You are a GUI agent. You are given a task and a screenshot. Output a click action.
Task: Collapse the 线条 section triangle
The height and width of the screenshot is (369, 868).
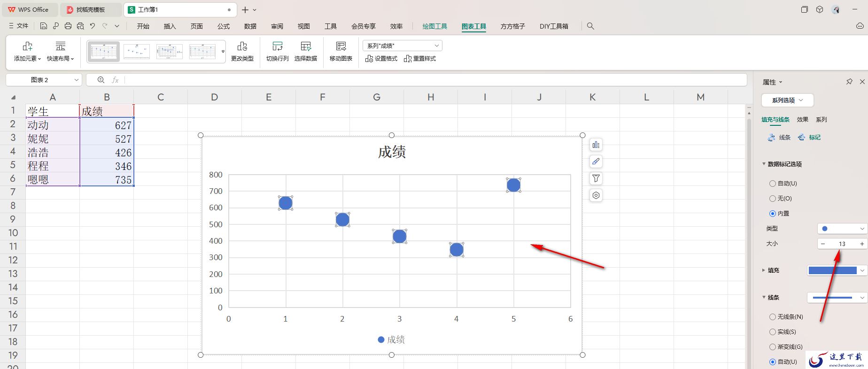pos(764,297)
